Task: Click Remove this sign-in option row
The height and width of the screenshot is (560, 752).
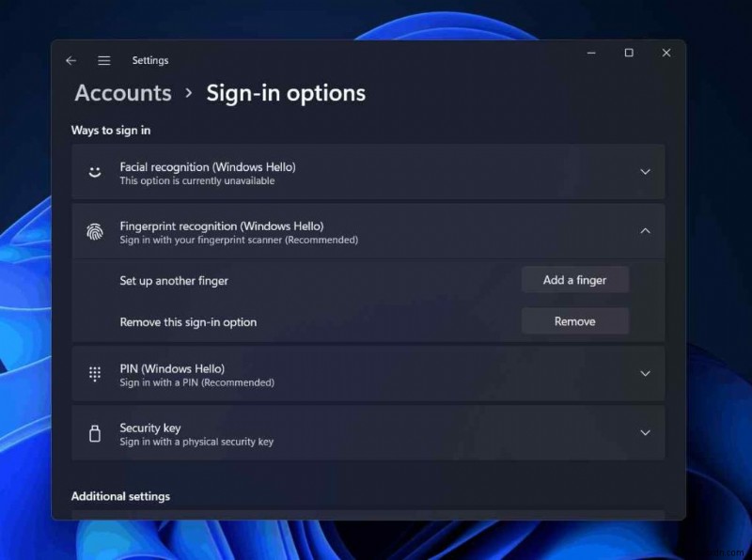Action: (188, 320)
